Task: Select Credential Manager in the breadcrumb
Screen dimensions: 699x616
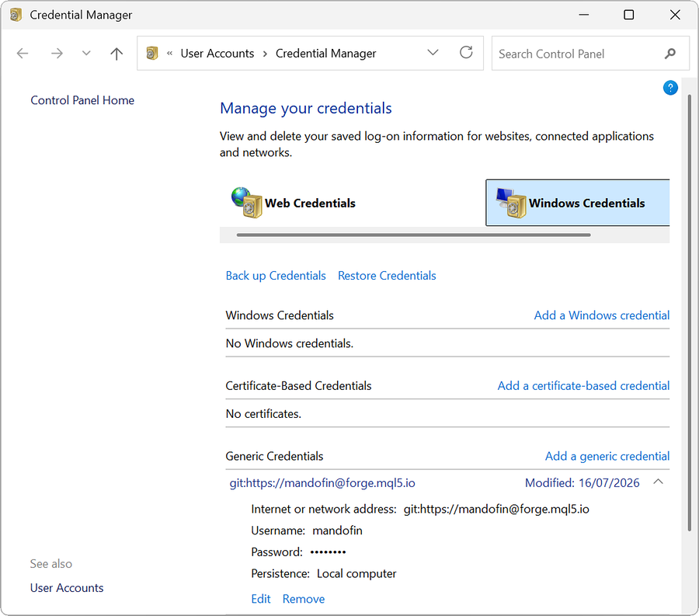Action: [x=325, y=54]
